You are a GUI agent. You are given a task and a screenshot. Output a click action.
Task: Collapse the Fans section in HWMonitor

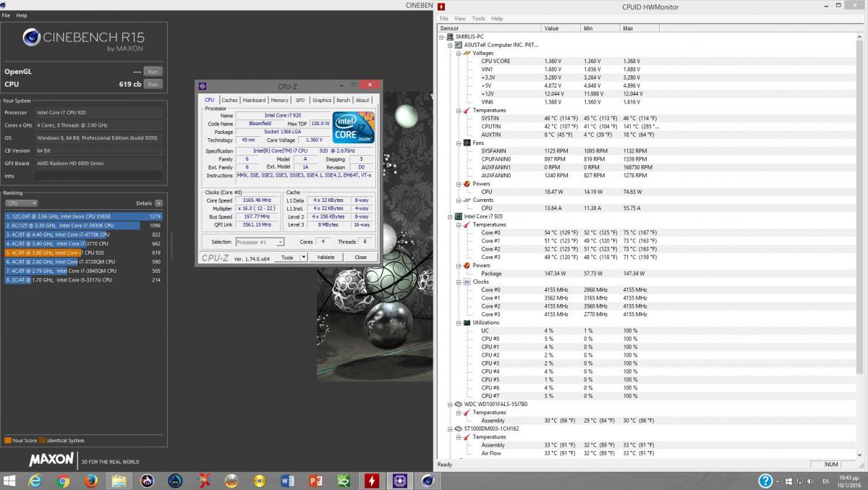point(459,143)
